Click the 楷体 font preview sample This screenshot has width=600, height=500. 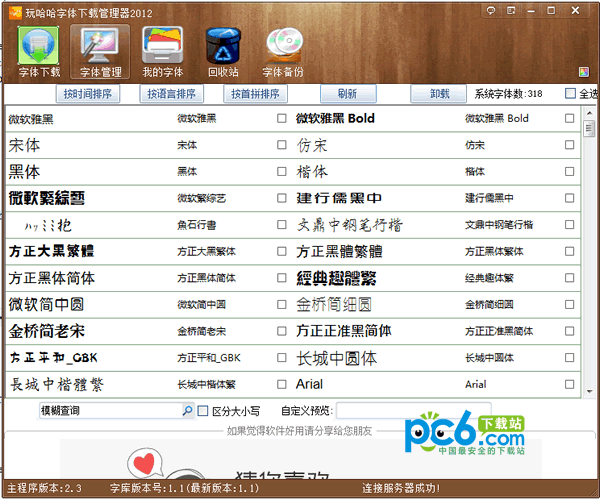312,172
